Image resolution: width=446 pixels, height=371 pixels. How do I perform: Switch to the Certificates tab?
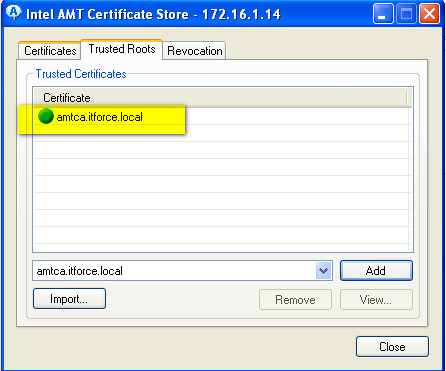tap(50, 51)
